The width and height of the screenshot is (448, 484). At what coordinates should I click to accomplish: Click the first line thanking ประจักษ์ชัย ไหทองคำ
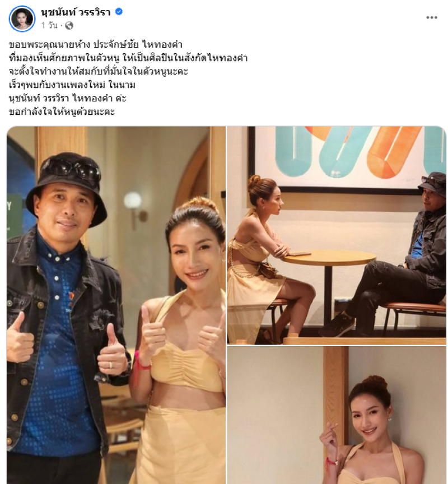[x=96, y=45]
